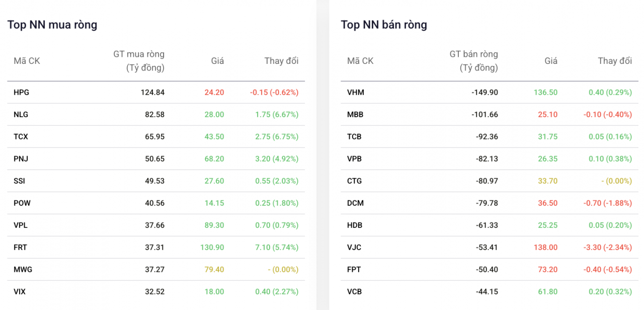The width and height of the screenshot is (644, 310).
Task: Click the DCM stock code
Action: tap(355, 203)
